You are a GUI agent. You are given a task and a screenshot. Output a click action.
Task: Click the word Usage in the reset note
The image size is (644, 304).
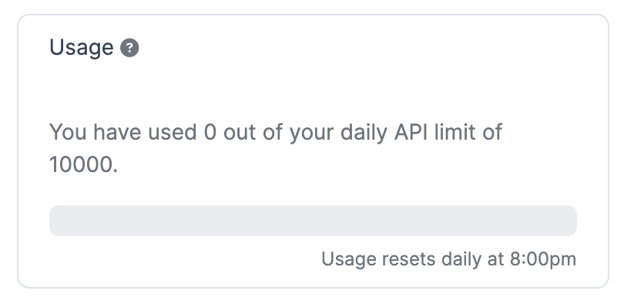click(x=349, y=260)
